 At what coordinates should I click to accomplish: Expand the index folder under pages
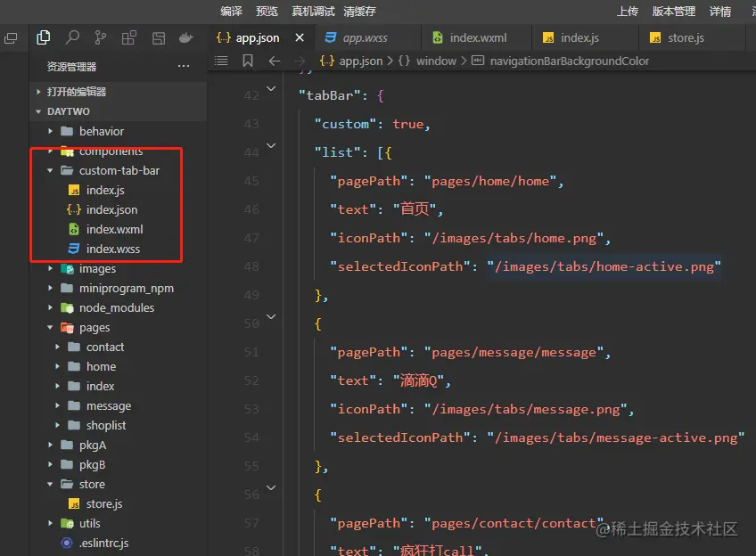(118, 386)
